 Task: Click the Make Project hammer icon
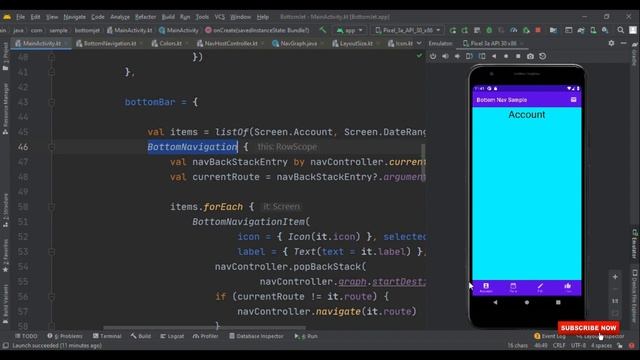coord(323,30)
